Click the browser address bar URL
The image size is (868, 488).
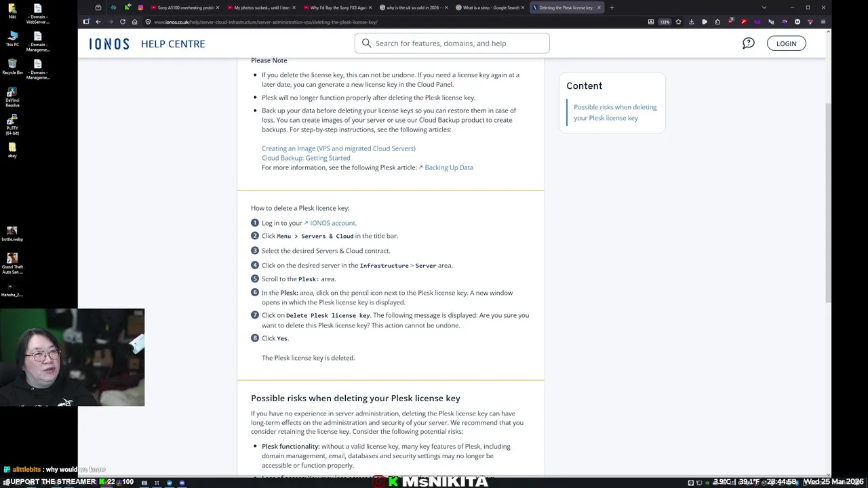pos(266,22)
